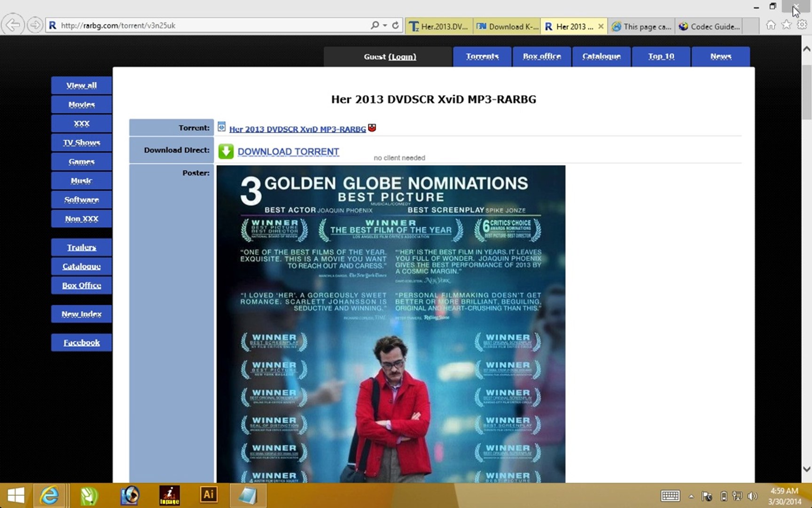Open a new blank tab button
The image size is (812, 508).
point(751,26)
